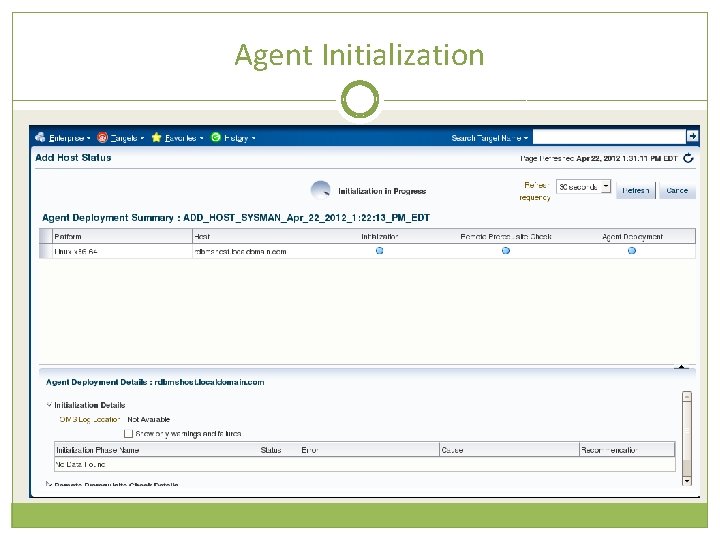The image size is (720, 540).
Task: Click the Initialization Phase Name column header
Action: [97, 450]
